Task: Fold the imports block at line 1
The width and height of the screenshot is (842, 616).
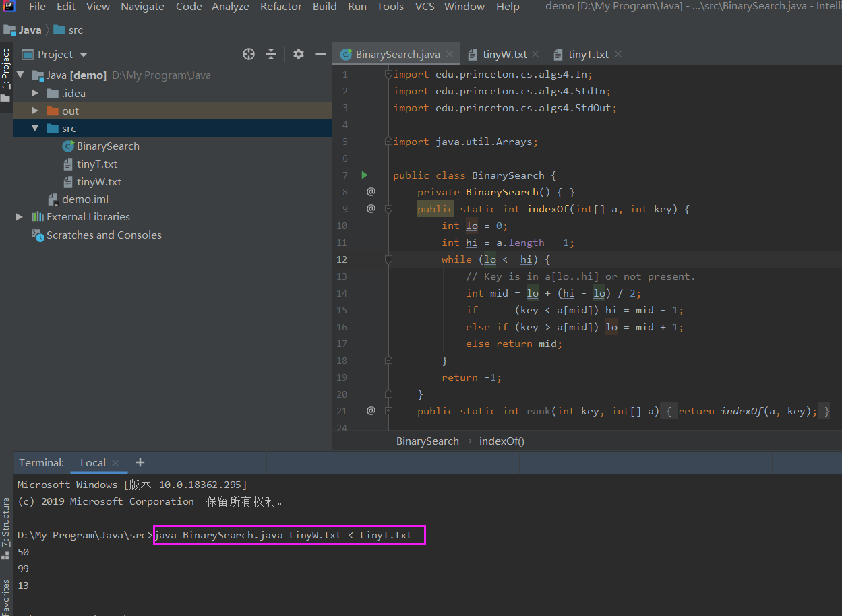Action: [388, 74]
